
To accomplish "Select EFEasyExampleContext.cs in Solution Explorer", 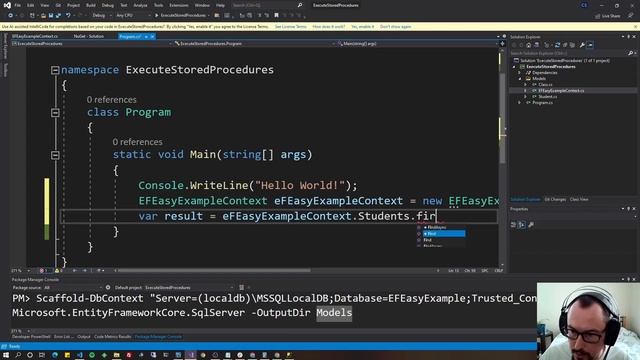I will pyautogui.click(x=561, y=91).
